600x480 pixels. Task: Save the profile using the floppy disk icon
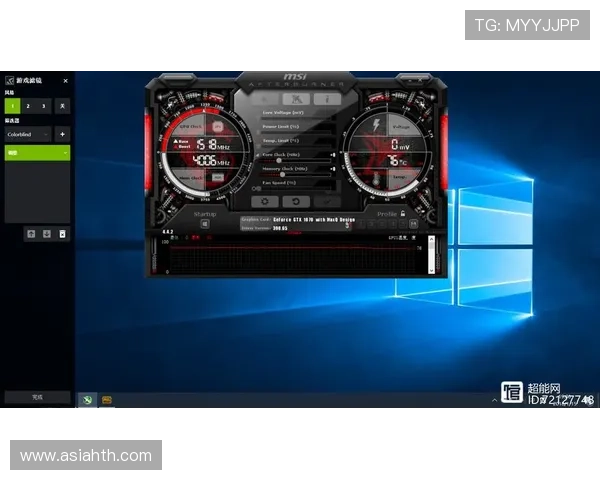[413, 224]
